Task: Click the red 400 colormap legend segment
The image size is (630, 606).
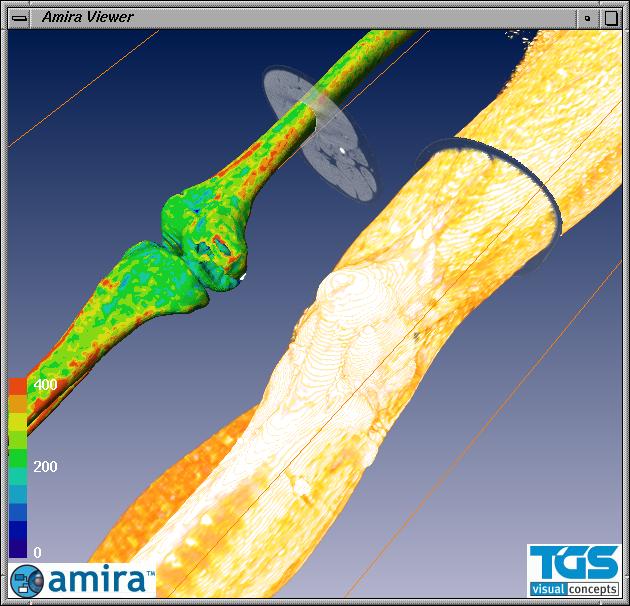Action: (x=18, y=387)
